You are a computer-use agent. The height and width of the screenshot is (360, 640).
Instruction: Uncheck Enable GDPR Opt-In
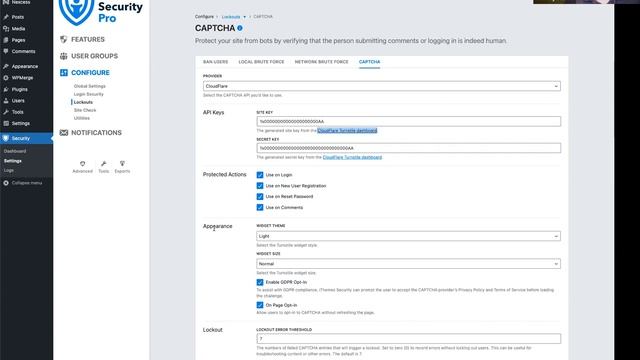click(260, 282)
